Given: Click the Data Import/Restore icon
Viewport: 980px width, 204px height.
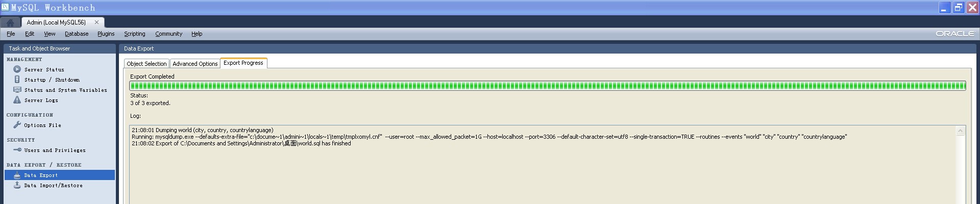Looking at the screenshot, I should click(17, 185).
